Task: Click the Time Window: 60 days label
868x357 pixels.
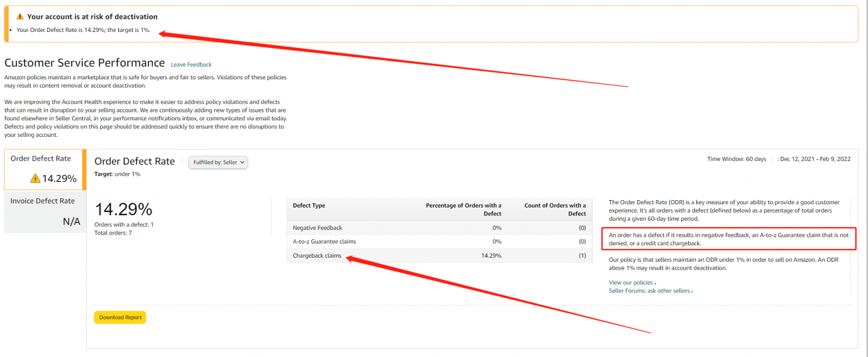Action: [x=737, y=159]
